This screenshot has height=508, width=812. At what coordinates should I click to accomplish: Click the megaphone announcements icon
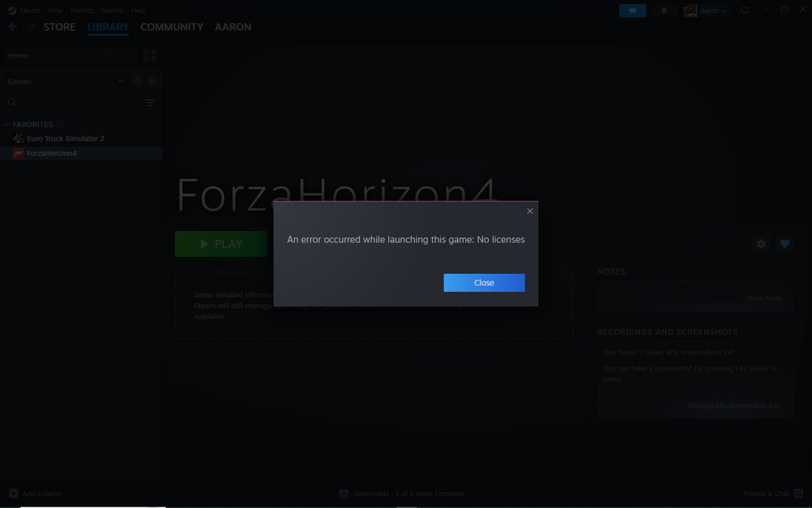pos(633,11)
